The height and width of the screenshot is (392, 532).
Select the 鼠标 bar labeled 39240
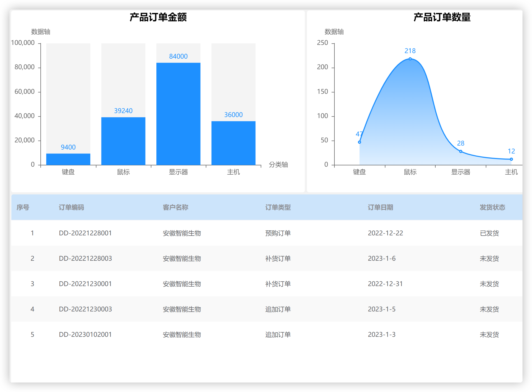click(x=123, y=141)
